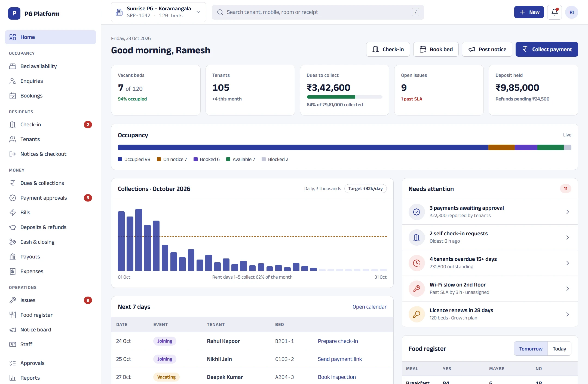Click the Open calendar link

(x=369, y=307)
